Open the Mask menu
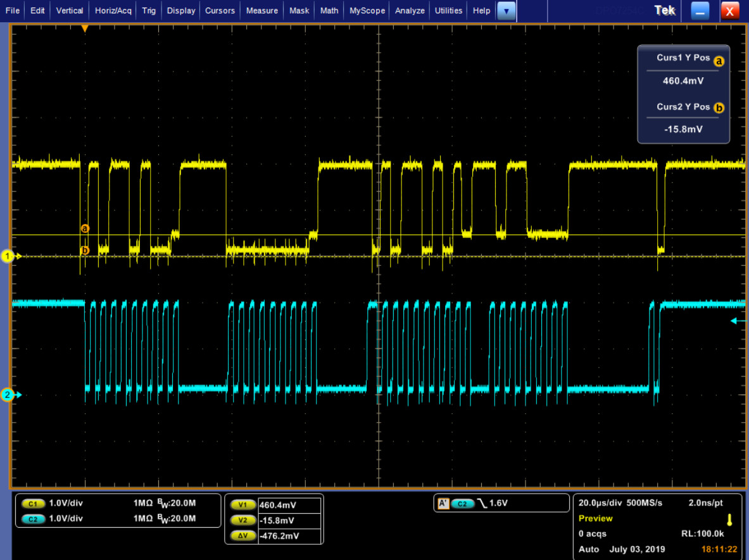749x560 pixels. tap(299, 11)
